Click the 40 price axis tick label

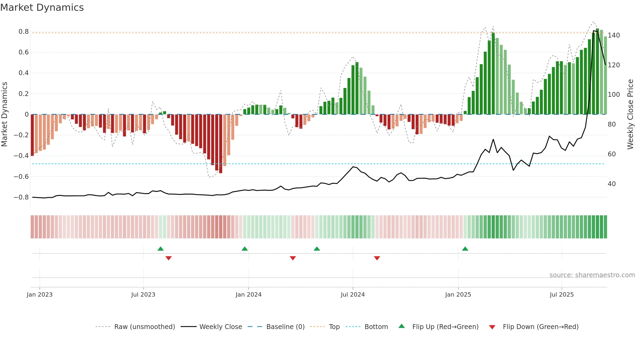[x=612, y=184]
